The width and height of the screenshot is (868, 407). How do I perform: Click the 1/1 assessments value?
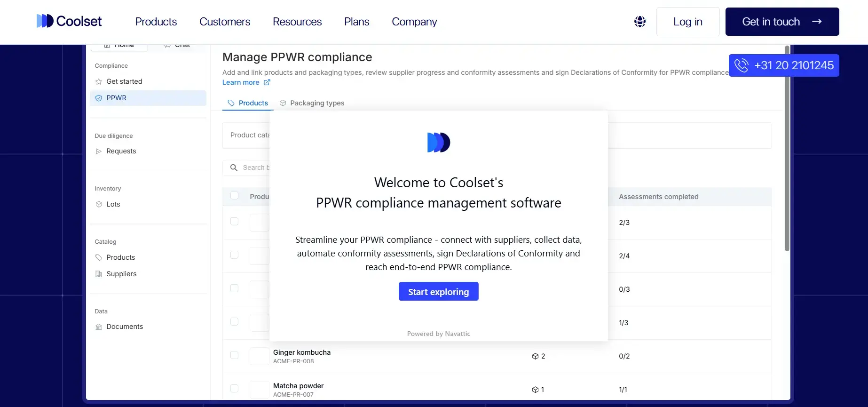click(623, 390)
